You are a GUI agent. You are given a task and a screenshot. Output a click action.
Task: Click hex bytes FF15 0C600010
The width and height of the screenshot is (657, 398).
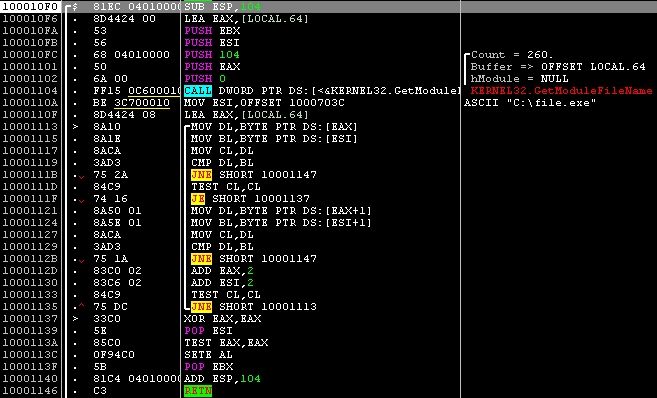coord(137,91)
